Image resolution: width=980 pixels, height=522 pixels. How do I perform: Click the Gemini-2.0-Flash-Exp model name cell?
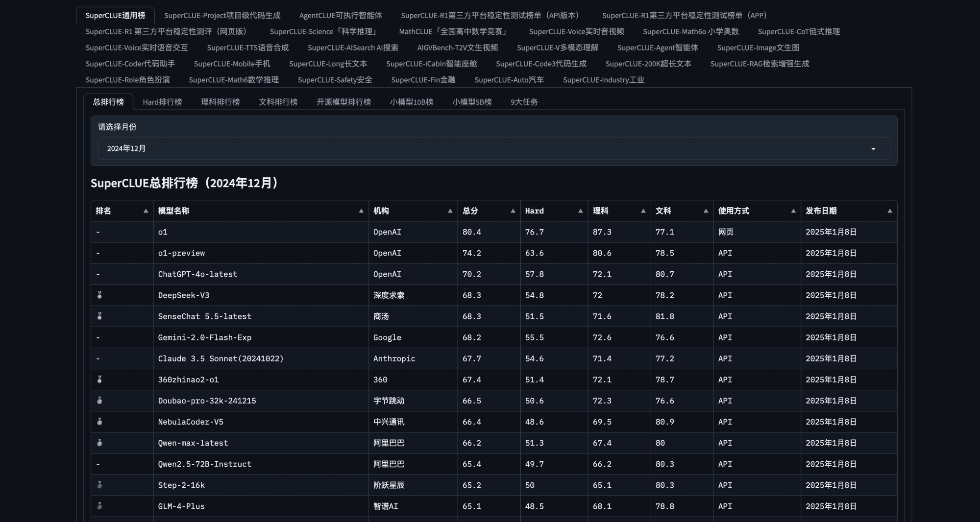pyautogui.click(x=261, y=337)
